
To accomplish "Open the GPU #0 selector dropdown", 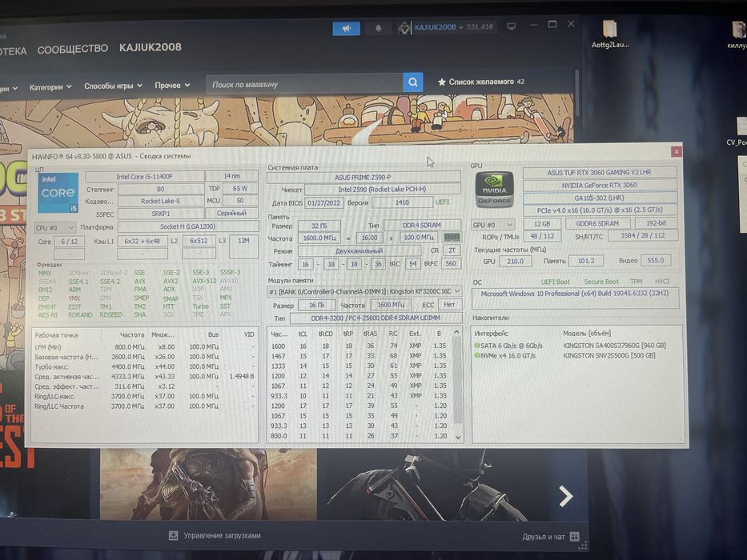I will coord(493,224).
